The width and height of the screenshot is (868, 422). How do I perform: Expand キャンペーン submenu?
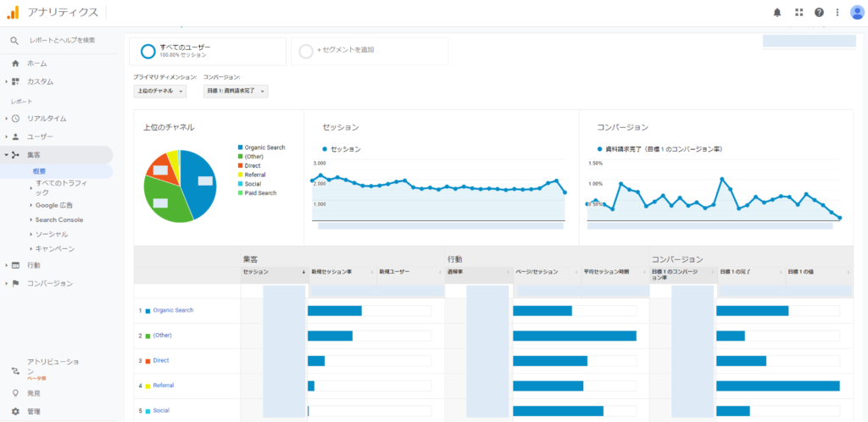tap(31, 249)
